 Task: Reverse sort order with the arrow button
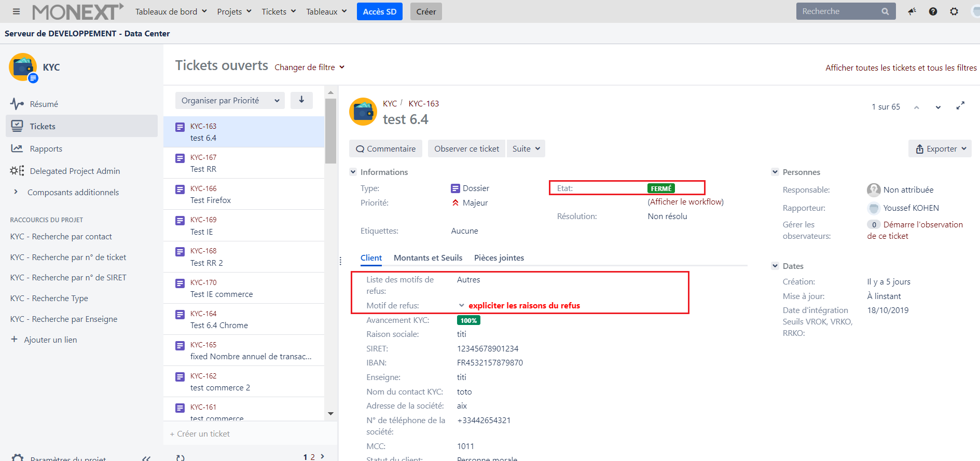pos(301,100)
